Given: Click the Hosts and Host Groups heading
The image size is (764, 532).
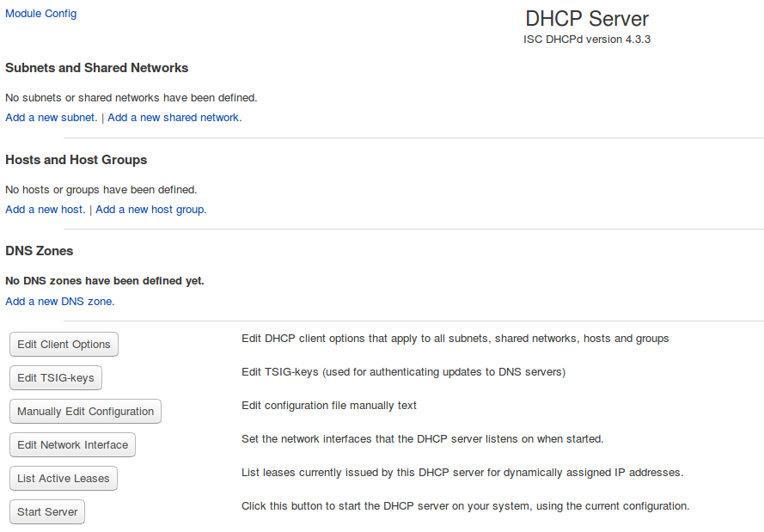Looking at the screenshot, I should pyautogui.click(x=76, y=160).
